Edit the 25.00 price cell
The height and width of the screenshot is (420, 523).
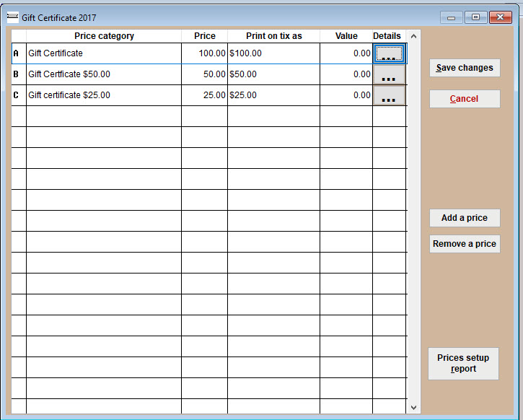tap(204, 95)
